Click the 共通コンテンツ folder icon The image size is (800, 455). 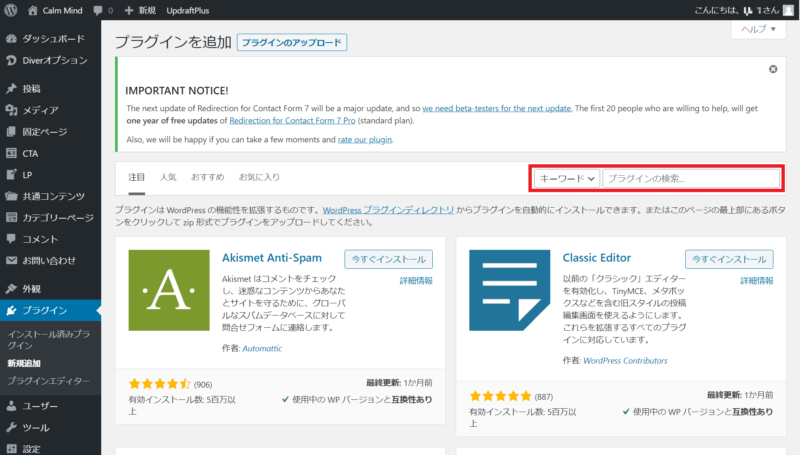[x=11, y=196]
